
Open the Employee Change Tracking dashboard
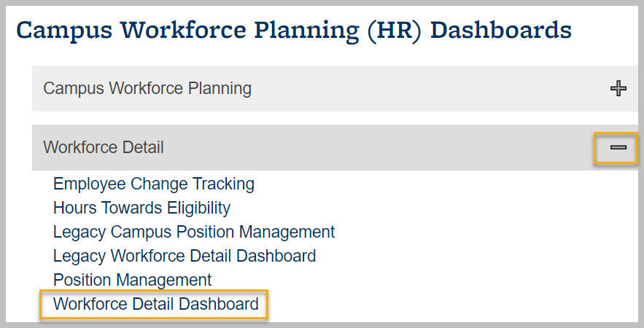coord(154,184)
